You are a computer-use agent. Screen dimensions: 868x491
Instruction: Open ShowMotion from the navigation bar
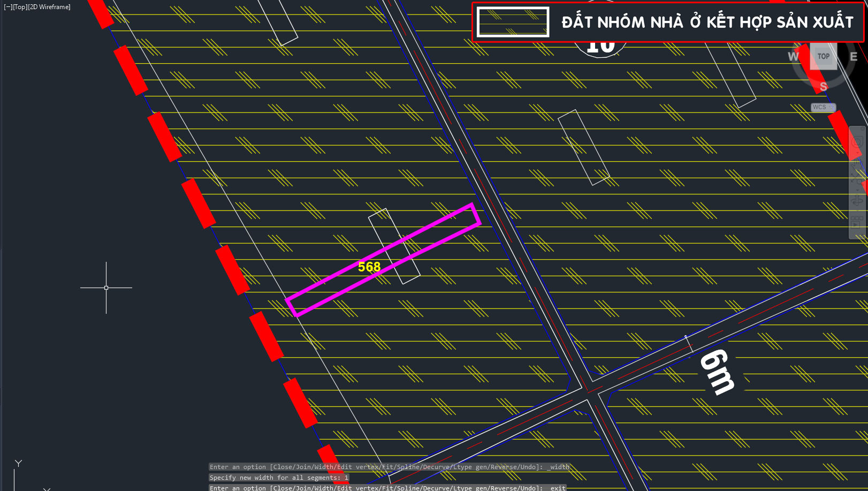[857, 222]
